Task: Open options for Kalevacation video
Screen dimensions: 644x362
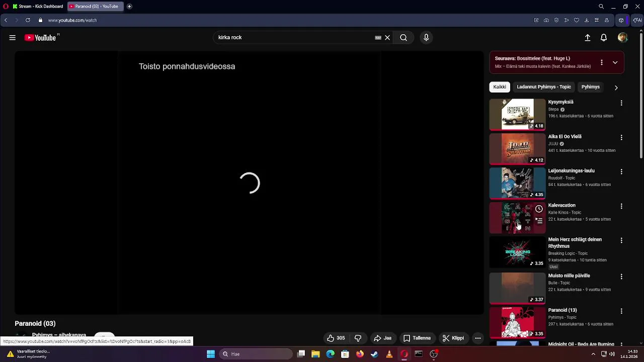Action: [x=621, y=206]
